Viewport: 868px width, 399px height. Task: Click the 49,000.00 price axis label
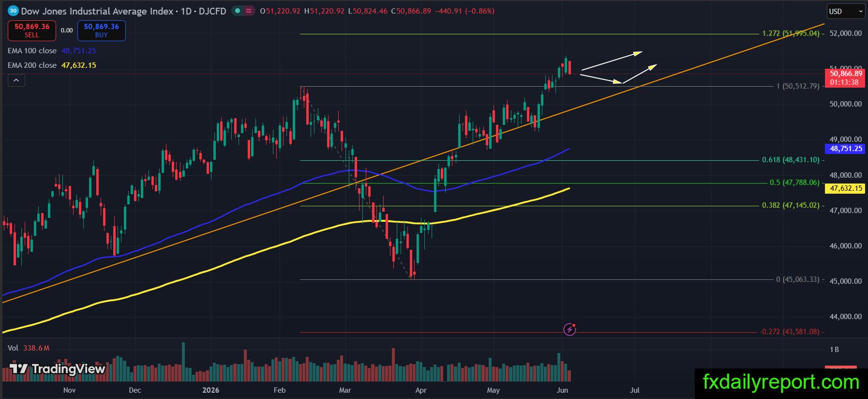click(x=846, y=139)
